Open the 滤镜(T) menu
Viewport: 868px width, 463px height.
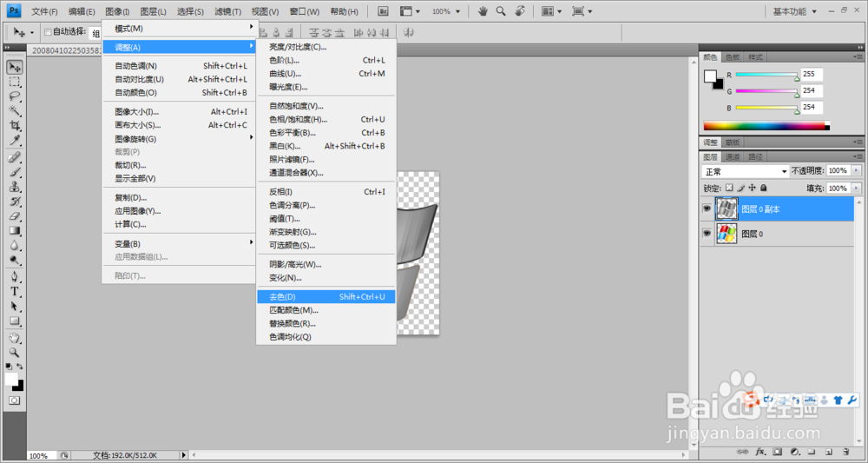click(227, 11)
